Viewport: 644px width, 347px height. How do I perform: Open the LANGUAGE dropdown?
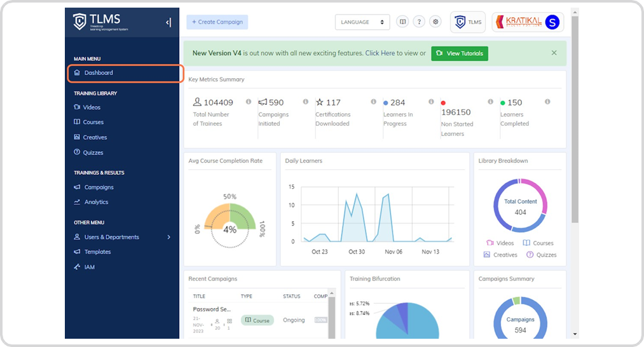(362, 22)
